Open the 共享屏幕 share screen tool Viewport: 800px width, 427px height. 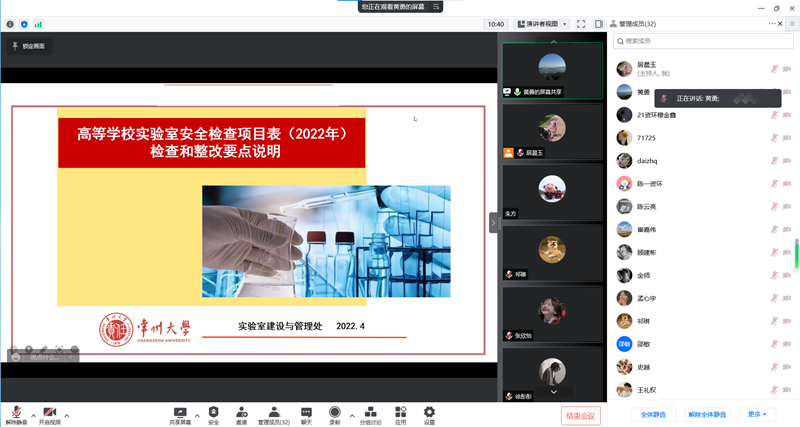click(x=180, y=415)
